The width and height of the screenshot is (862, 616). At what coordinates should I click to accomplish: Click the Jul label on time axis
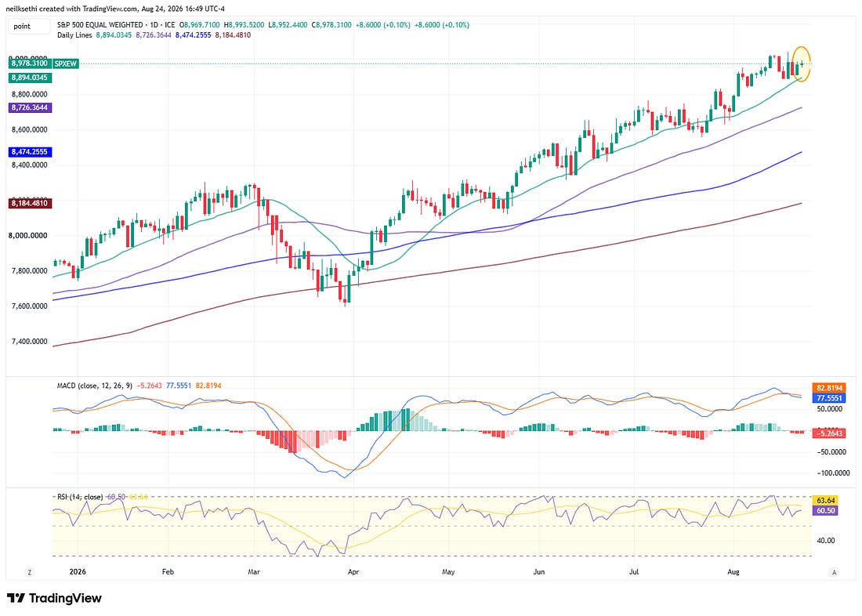coord(635,572)
